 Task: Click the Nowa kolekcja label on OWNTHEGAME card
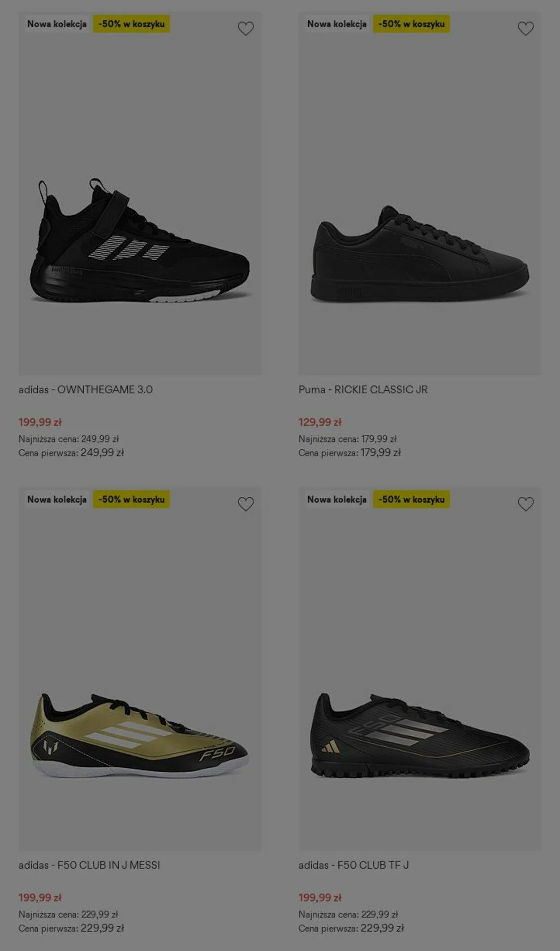(x=56, y=24)
